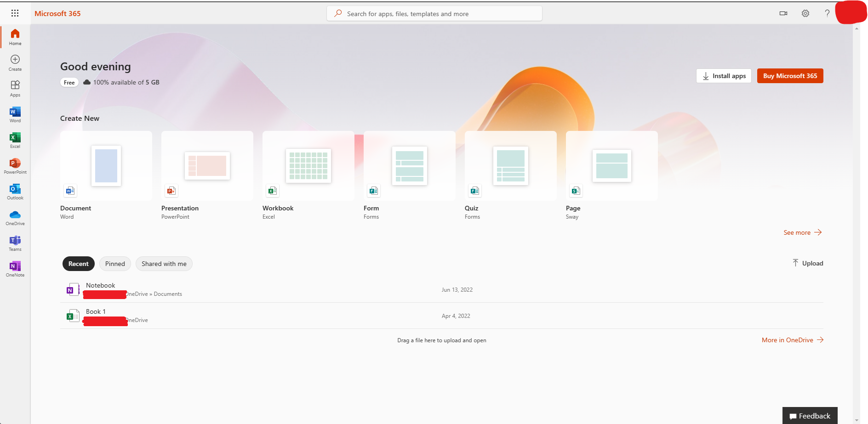The height and width of the screenshot is (424, 868).
Task: Launch Word from the left sidebar
Action: coord(15,114)
